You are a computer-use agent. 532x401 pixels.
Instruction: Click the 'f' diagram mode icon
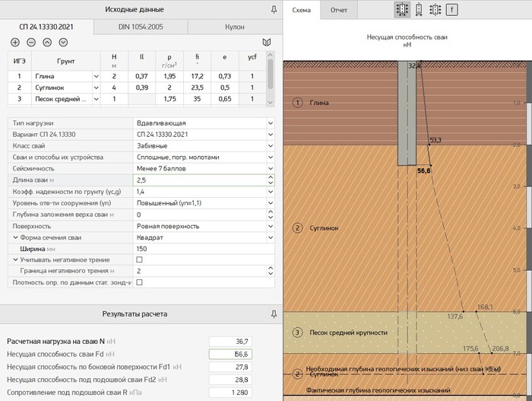point(452,10)
